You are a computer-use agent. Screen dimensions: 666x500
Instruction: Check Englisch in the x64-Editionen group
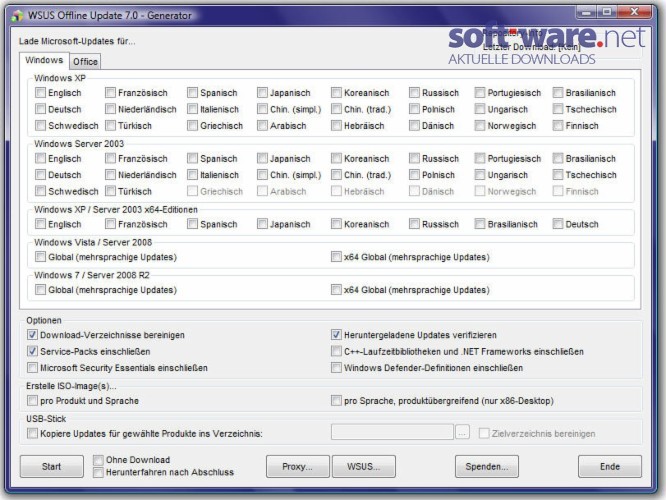40,224
